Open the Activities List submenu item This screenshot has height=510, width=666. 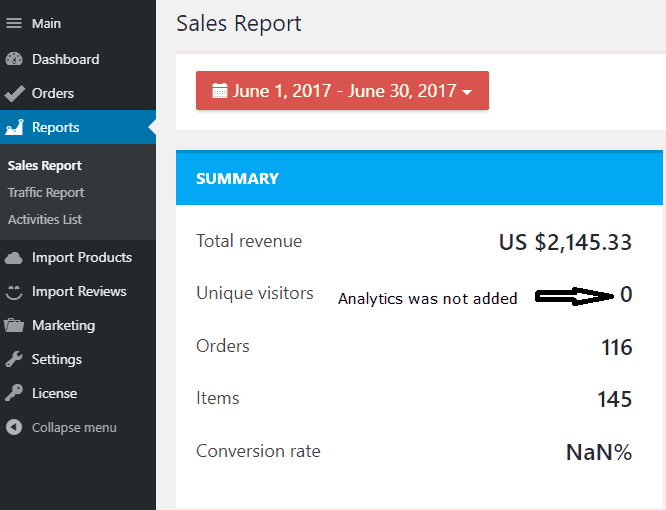click(45, 219)
